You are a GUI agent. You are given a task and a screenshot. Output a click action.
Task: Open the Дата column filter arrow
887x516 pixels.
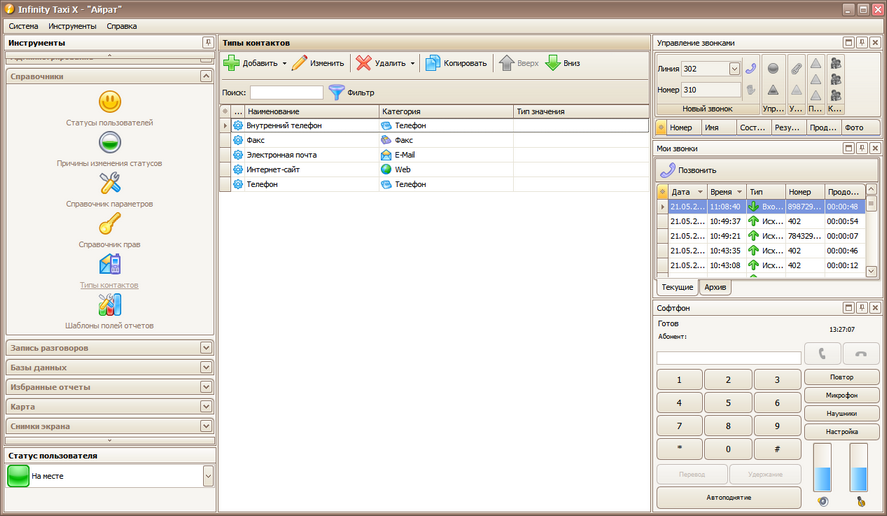[x=700, y=192]
